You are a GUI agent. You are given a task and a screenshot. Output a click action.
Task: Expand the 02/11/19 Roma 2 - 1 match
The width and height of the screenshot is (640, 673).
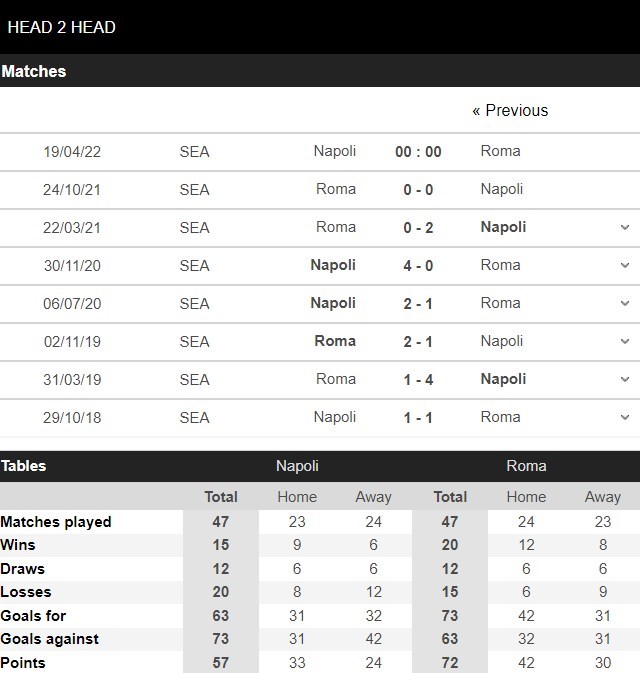625,341
